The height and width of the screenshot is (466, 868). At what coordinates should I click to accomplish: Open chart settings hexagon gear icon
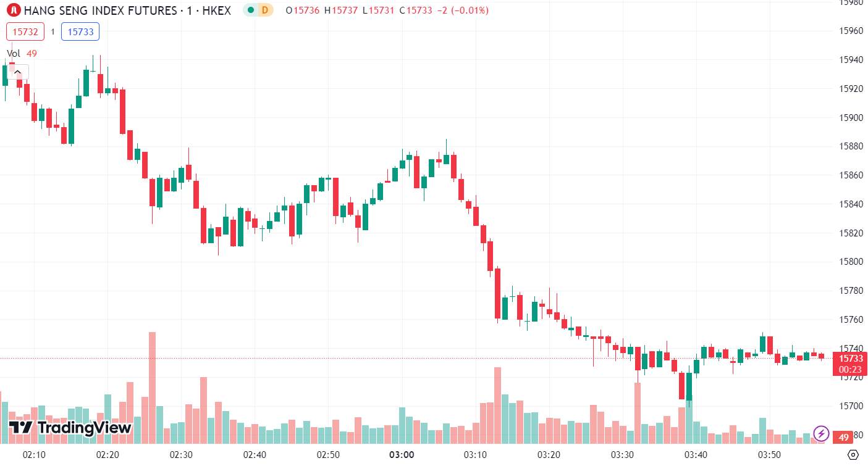pos(853,456)
